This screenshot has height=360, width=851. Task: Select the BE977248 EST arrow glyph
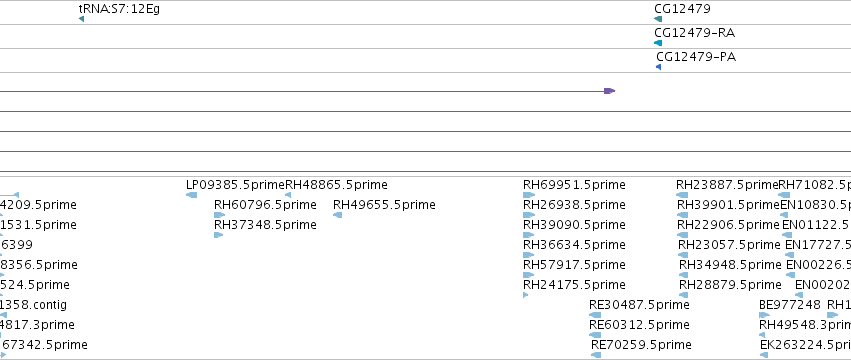tap(765, 315)
